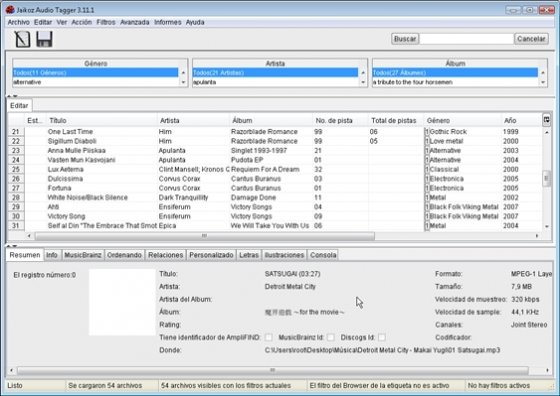Open the Informes menu
Image resolution: width=560 pixels, height=396 pixels.
(168, 22)
